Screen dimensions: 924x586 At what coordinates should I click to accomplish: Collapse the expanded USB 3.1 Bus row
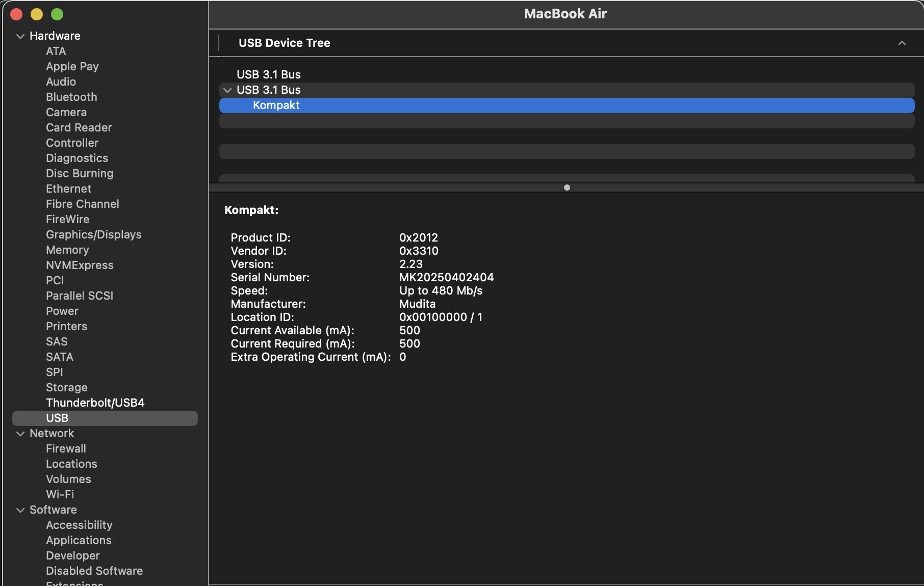[x=227, y=90]
